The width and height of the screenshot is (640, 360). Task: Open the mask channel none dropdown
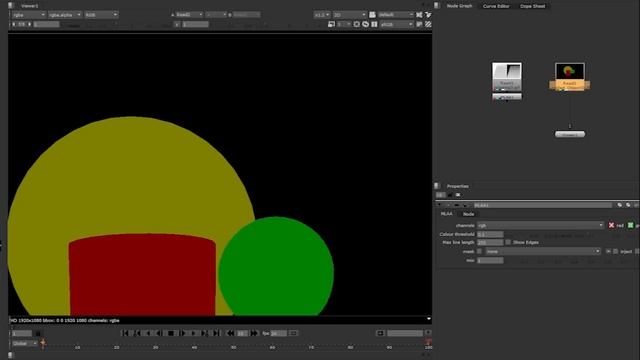(x=543, y=251)
